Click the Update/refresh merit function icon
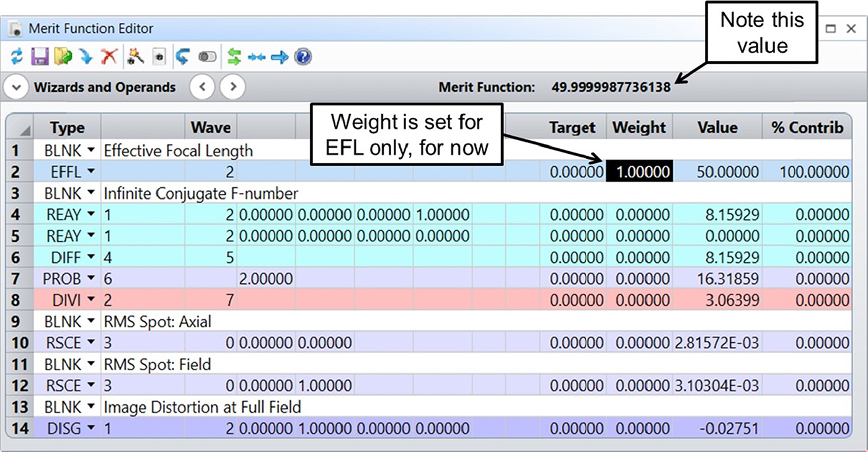 coord(17,58)
